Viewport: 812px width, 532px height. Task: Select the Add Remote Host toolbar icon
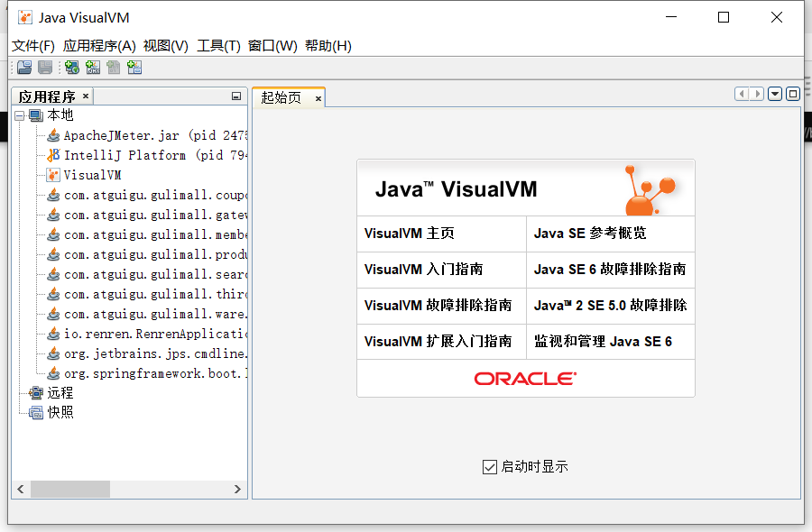pyautogui.click(x=71, y=67)
